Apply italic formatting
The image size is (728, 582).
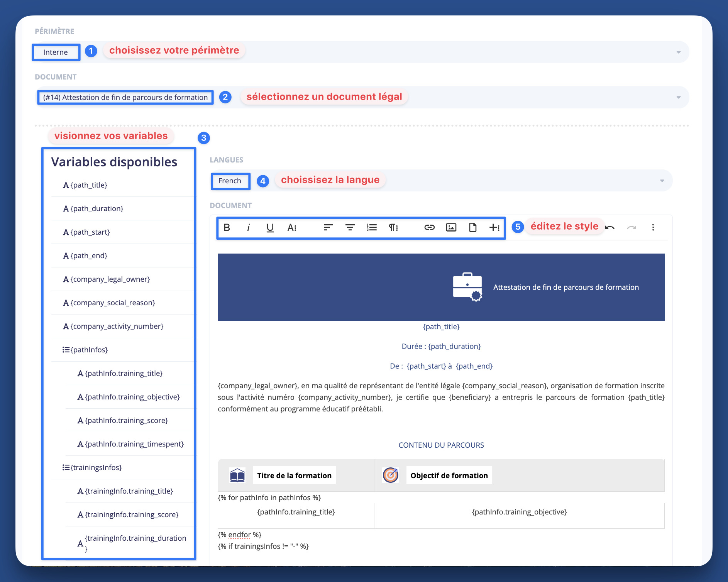coord(248,227)
